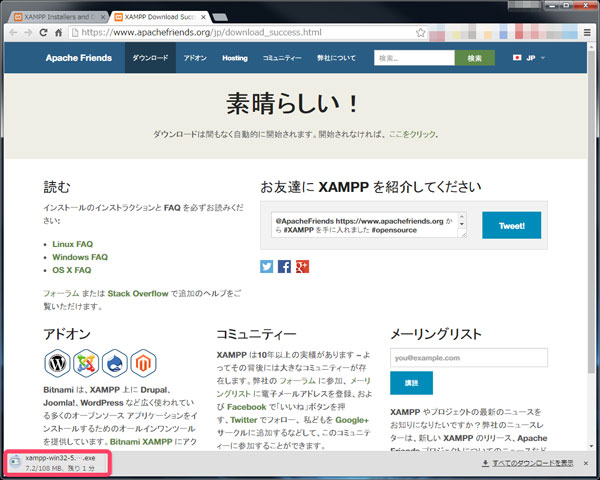
Task: Open the Twitter link in community text
Action: 244,420
